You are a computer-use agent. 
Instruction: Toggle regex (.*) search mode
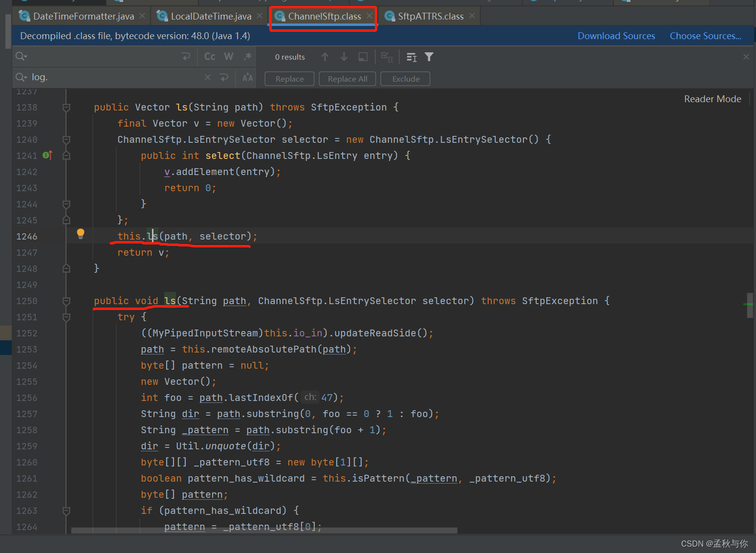[247, 56]
